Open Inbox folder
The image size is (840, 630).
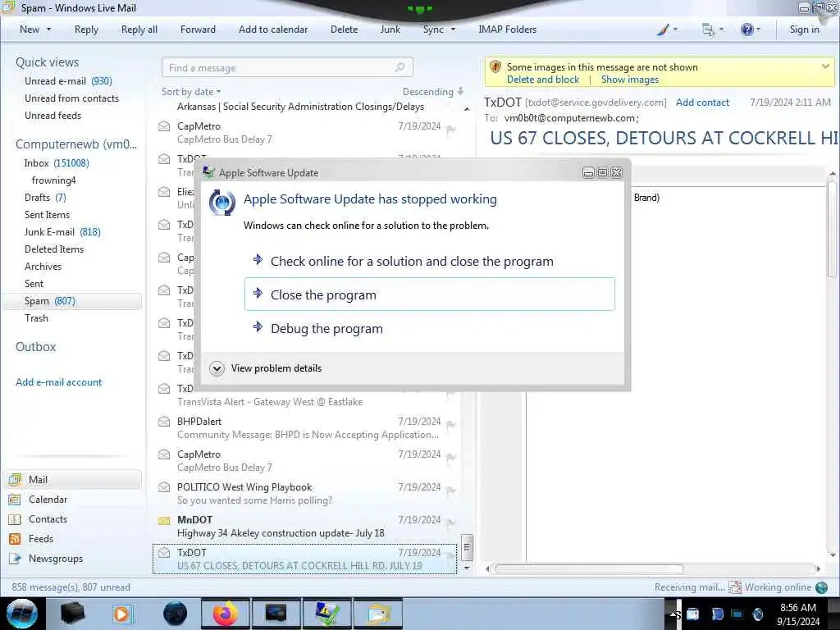(x=57, y=163)
